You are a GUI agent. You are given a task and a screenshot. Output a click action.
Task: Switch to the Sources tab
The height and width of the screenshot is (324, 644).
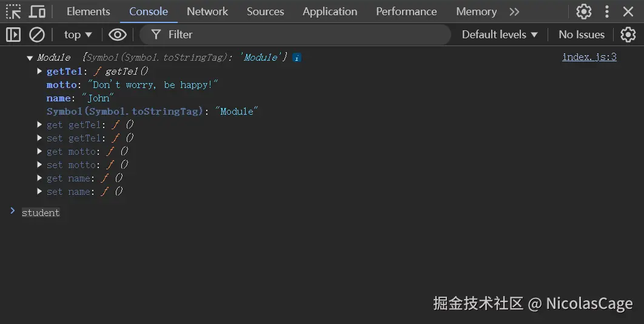click(x=265, y=12)
